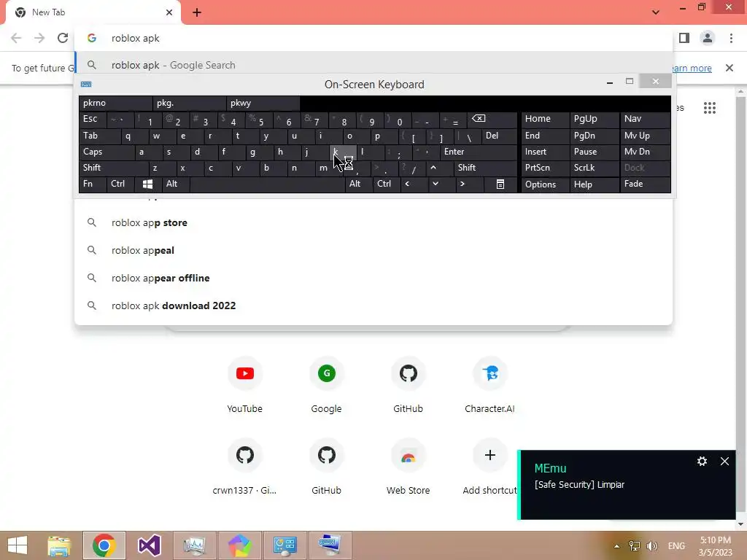Click the Windows logo key on keyboard
The width and height of the screenshot is (747, 560).
coord(147,184)
